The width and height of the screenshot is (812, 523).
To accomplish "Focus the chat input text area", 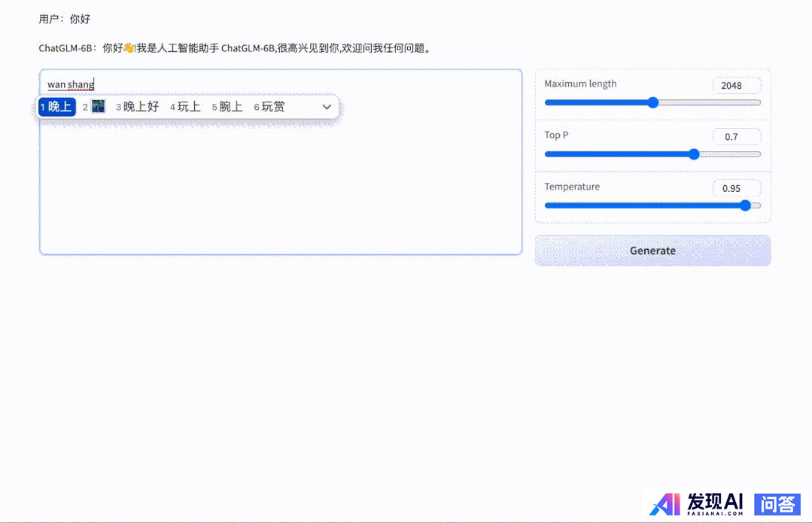I will click(281, 162).
